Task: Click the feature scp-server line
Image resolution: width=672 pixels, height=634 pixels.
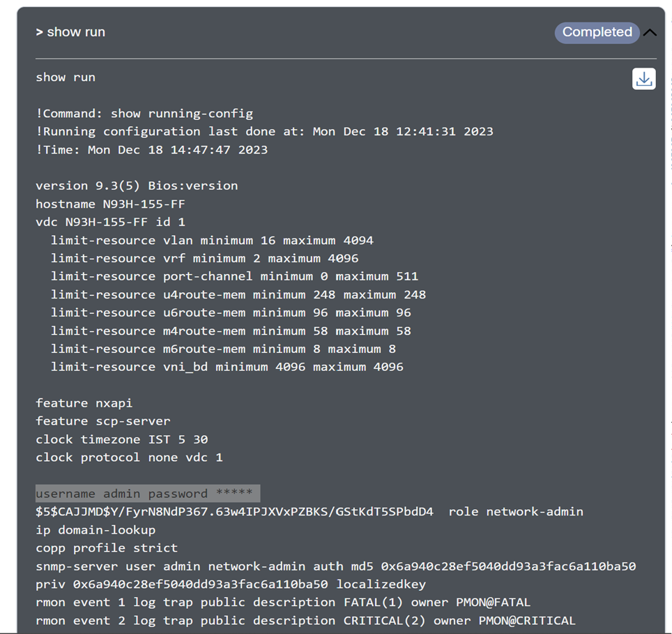Action: coord(102,421)
